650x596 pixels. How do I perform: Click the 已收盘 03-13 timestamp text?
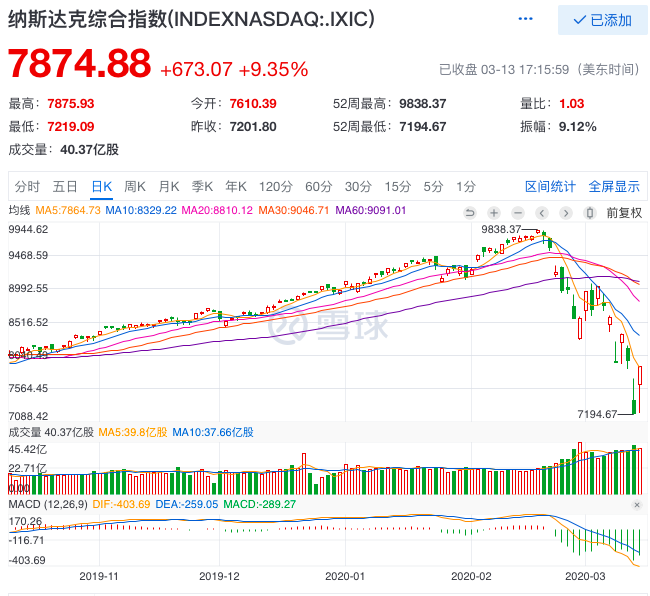(539, 69)
